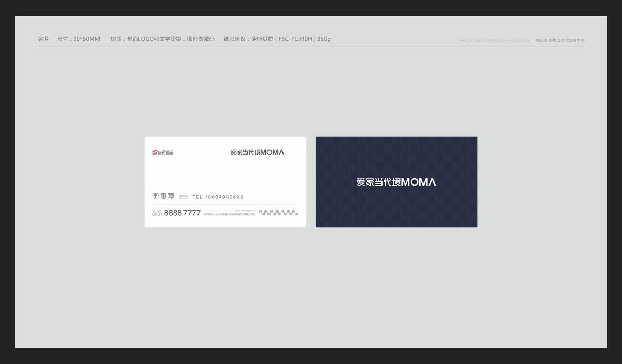Click the 材质：封面LOGO和文字烫银 material note

tap(163, 39)
